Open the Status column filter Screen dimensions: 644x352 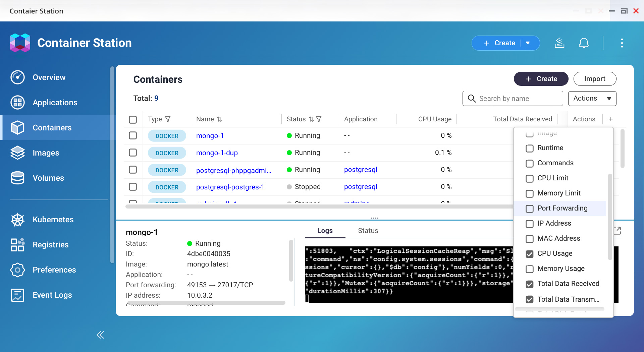[319, 119]
